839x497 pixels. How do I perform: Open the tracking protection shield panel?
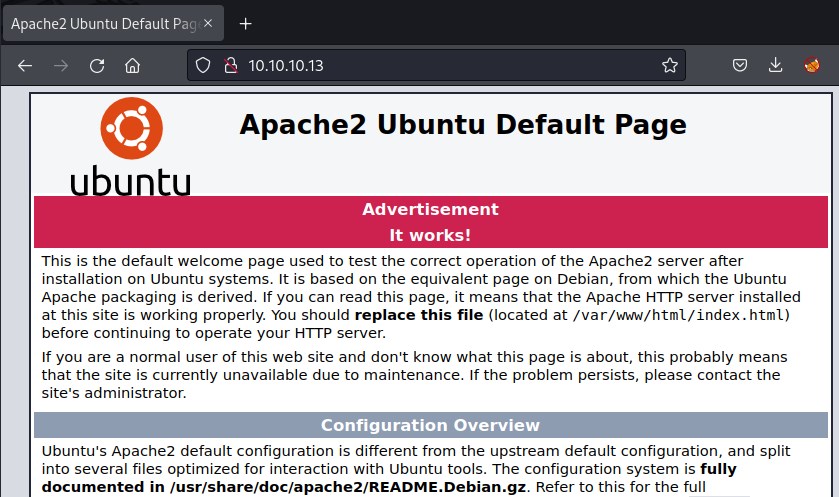pyautogui.click(x=203, y=66)
